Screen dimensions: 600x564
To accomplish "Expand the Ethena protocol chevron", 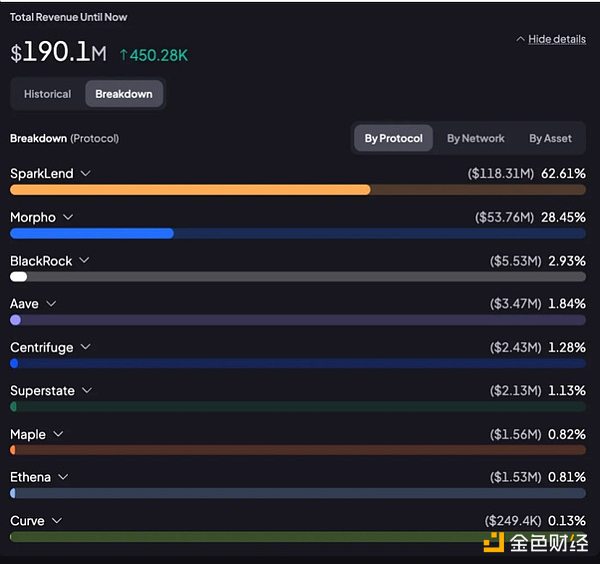I will tap(63, 477).
